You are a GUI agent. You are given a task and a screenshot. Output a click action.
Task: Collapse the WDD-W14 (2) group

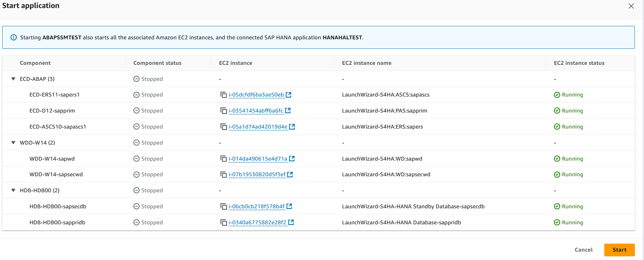13,142
